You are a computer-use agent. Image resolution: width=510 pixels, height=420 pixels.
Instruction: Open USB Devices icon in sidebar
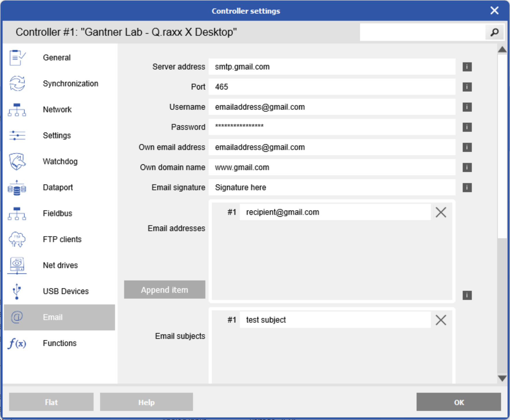tap(17, 291)
